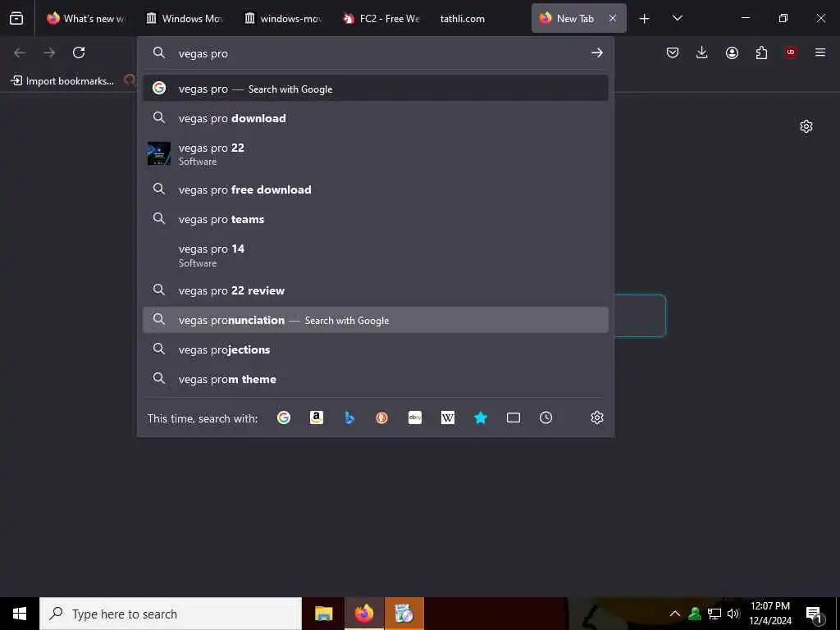Search this time with DuckDuckGo icon

point(382,418)
